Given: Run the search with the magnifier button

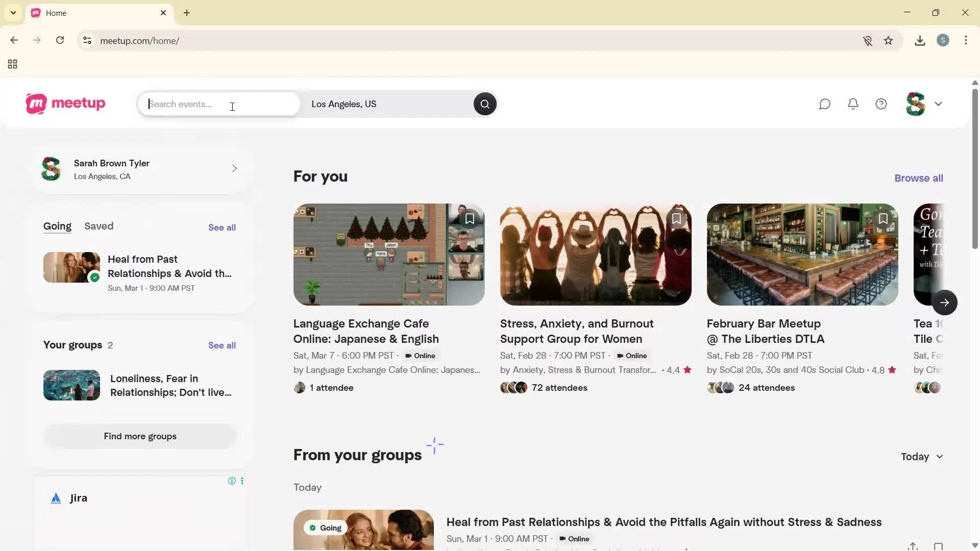Looking at the screenshot, I should click(x=484, y=104).
